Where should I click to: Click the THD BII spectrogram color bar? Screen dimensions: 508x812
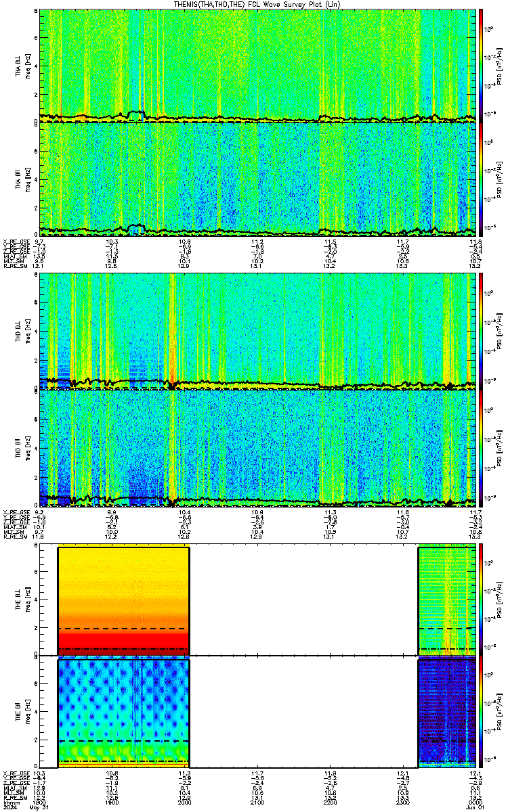click(x=481, y=448)
